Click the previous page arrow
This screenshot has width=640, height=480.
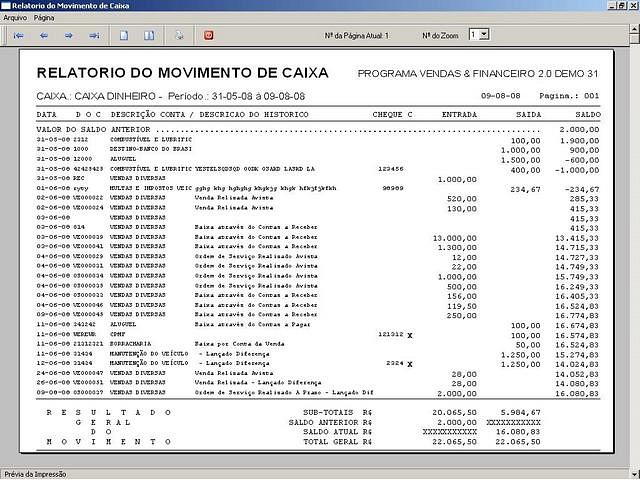tap(43, 35)
